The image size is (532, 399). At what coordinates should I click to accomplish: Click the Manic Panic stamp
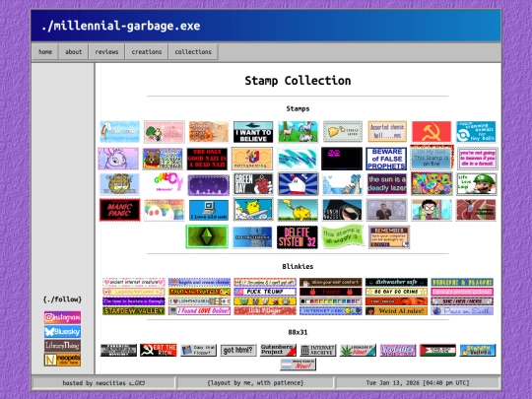[119, 210]
